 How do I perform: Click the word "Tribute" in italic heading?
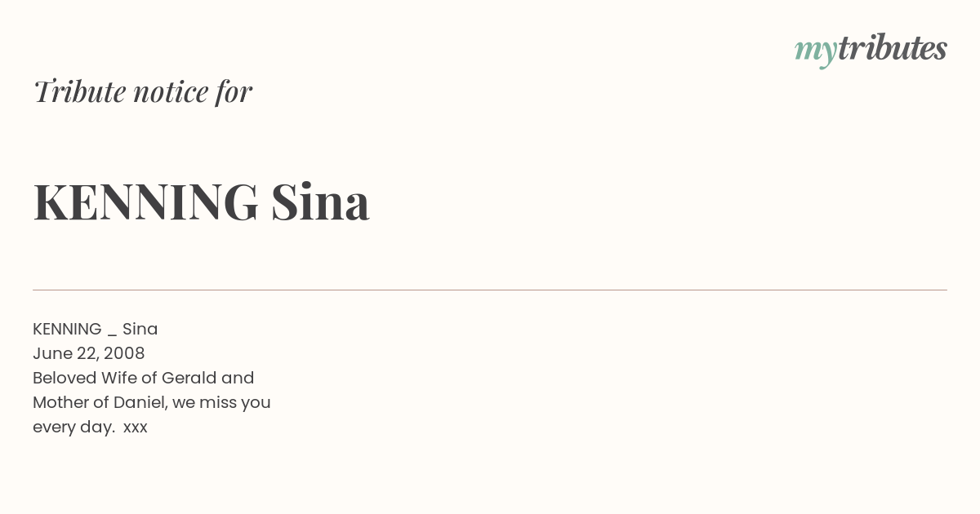[78, 91]
